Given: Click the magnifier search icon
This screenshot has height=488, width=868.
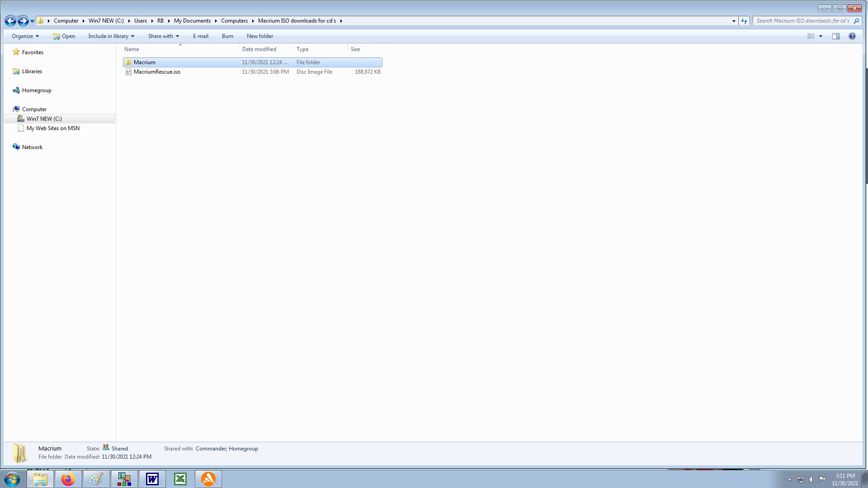Looking at the screenshot, I should click(856, 21).
